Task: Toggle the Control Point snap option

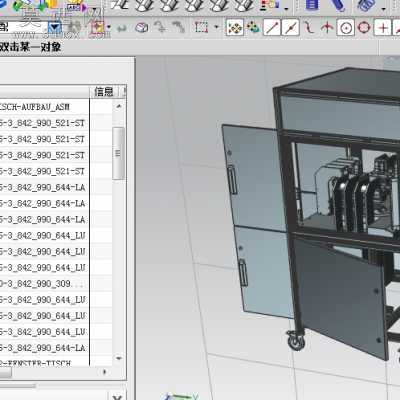Action: coord(309,27)
